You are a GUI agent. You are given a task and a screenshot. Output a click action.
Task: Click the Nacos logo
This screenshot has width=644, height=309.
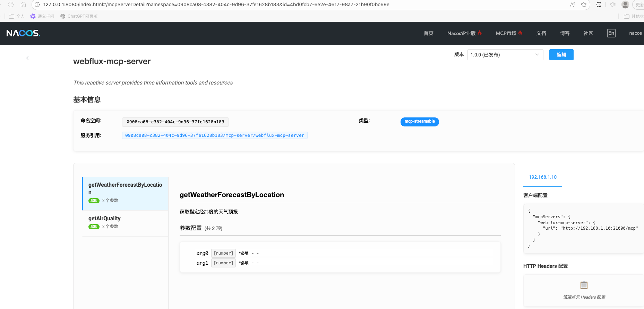pyautogui.click(x=23, y=33)
